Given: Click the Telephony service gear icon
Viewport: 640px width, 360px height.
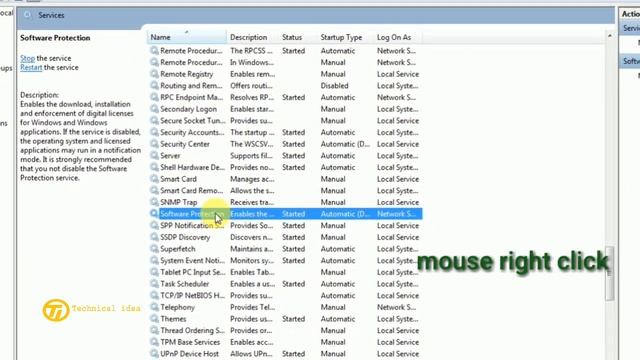Looking at the screenshot, I should tap(154, 307).
